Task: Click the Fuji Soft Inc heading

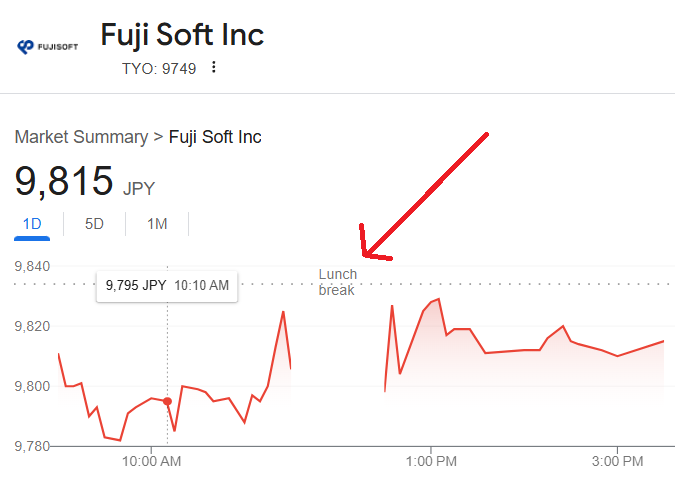Action: click(182, 34)
